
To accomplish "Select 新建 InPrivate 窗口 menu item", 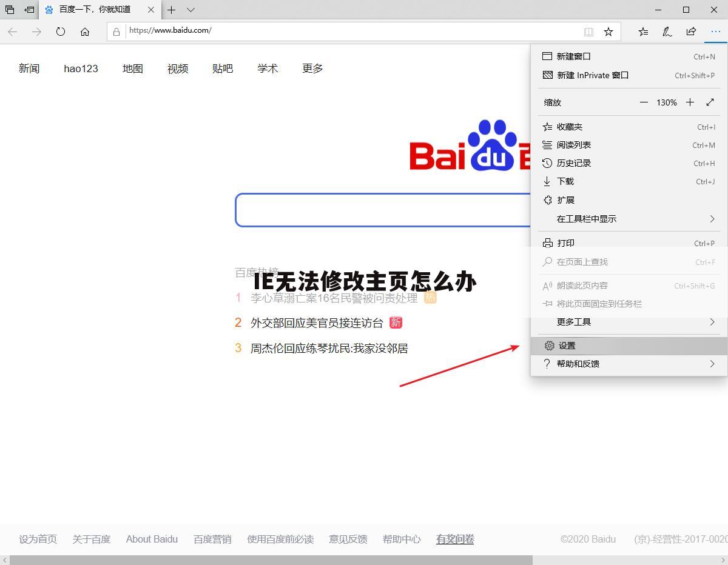I will [629, 75].
